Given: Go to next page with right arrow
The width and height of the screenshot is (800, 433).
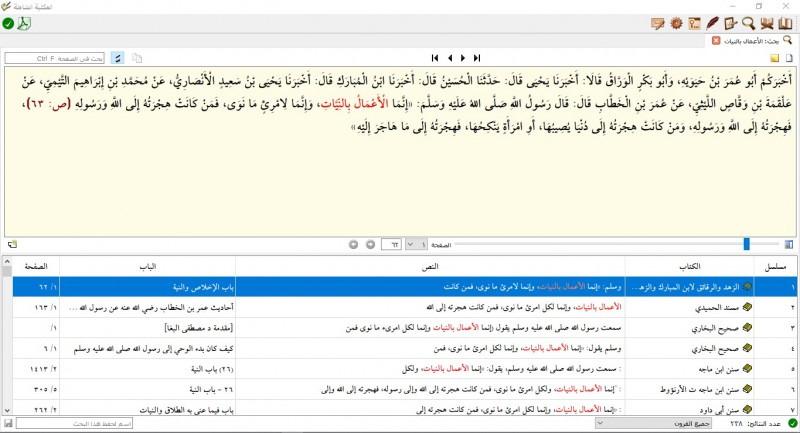Looking at the screenshot, I should (463, 58).
